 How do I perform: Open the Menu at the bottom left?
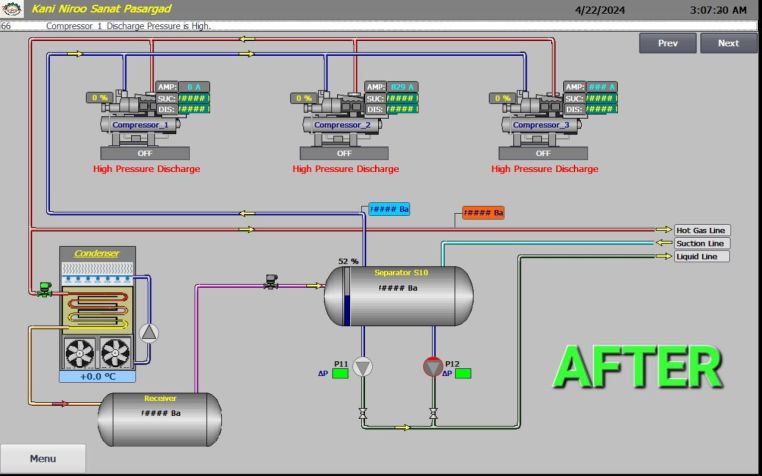(43, 458)
